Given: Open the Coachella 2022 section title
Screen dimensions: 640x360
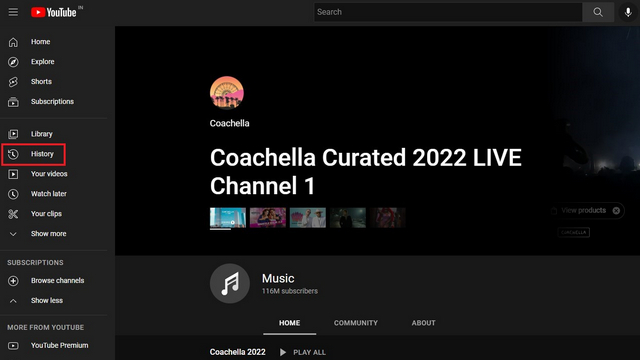Looking at the screenshot, I should pyautogui.click(x=238, y=352).
